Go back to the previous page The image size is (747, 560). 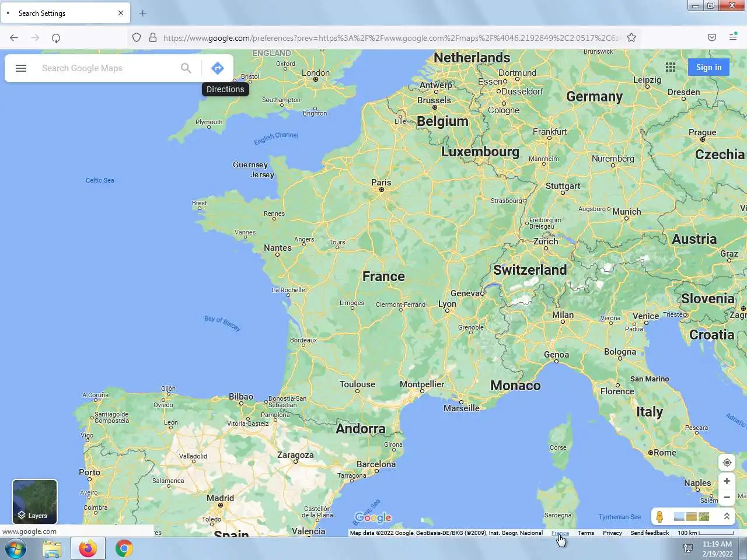(14, 38)
